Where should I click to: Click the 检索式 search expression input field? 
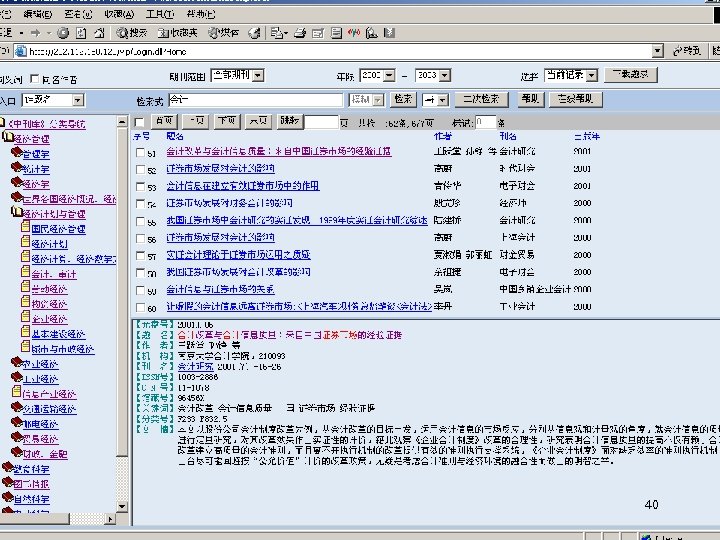pyautogui.click(x=255, y=100)
